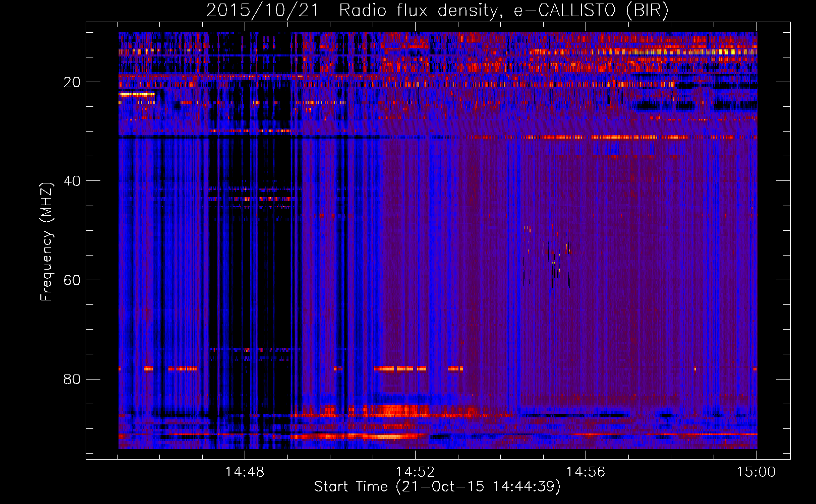816x504 pixels.
Task: Click the 14:56 time tick label
Action: tap(586, 472)
